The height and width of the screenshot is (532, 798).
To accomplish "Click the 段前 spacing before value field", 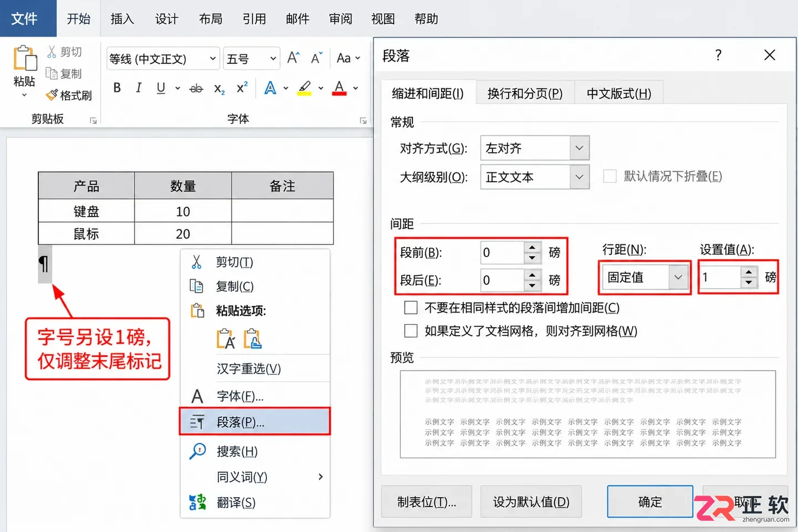I will [x=502, y=253].
